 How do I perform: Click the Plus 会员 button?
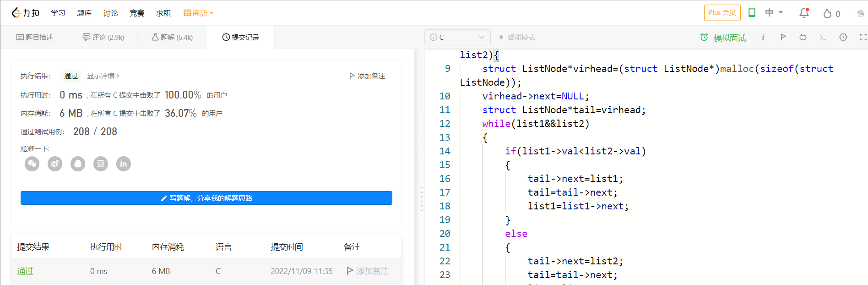click(x=722, y=13)
